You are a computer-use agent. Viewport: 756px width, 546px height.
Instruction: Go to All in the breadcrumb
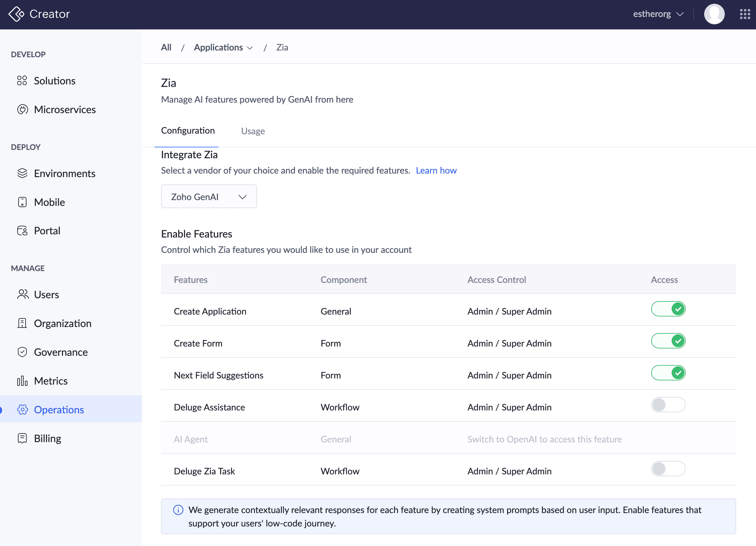pyautogui.click(x=166, y=47)
